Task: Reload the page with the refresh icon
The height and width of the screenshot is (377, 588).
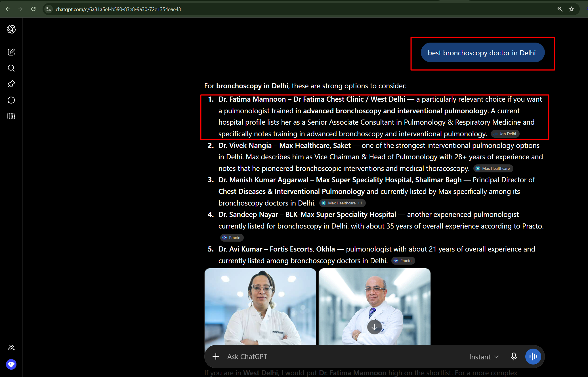Action: point(33,9)
